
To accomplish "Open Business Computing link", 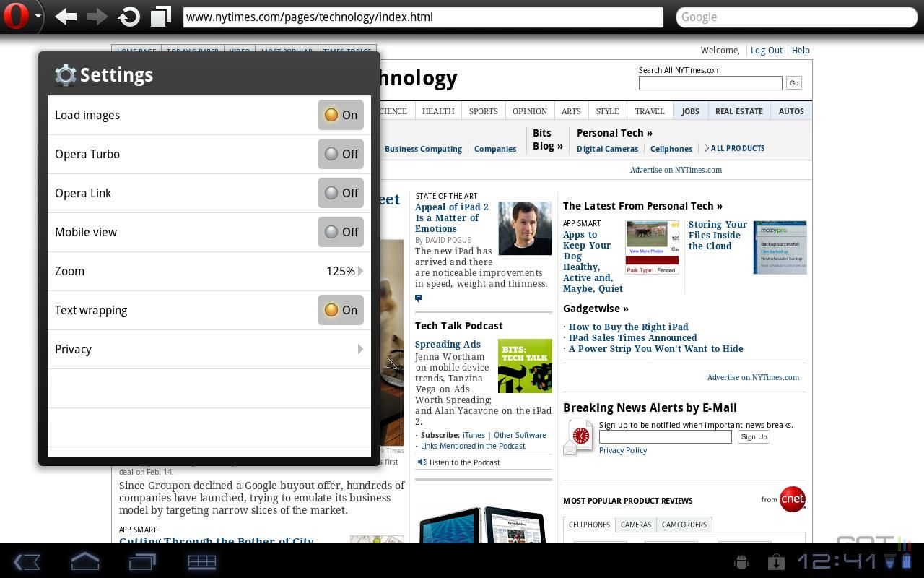I will tap(423, 149).
